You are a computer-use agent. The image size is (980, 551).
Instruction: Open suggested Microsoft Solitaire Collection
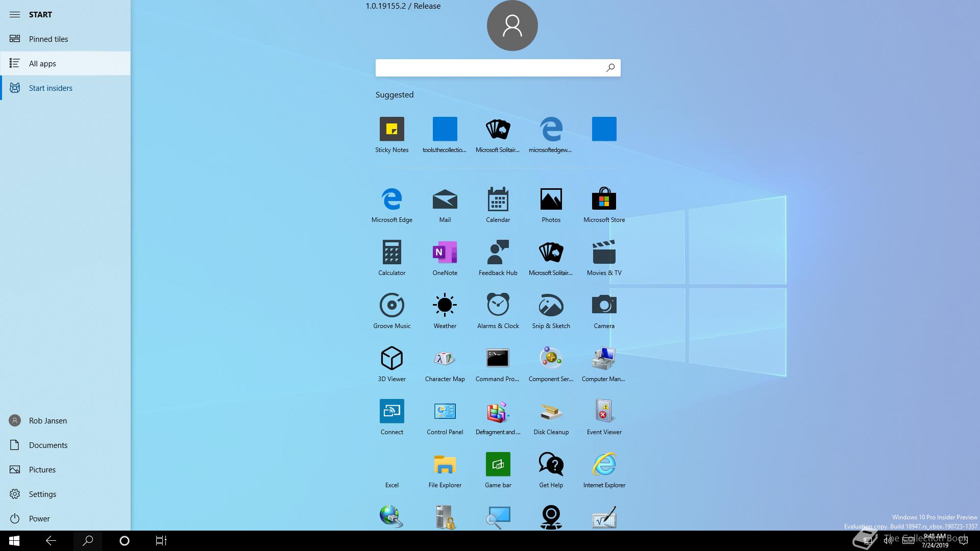pyautogui.click(x=498, y=135)
